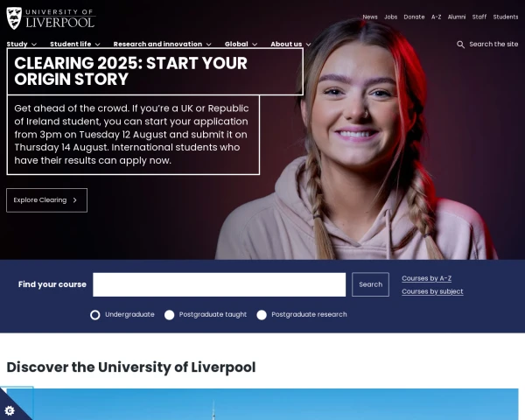Screen dimensions: 525x420
Task: Expand the Student life menu
Action: click(75, 45)
